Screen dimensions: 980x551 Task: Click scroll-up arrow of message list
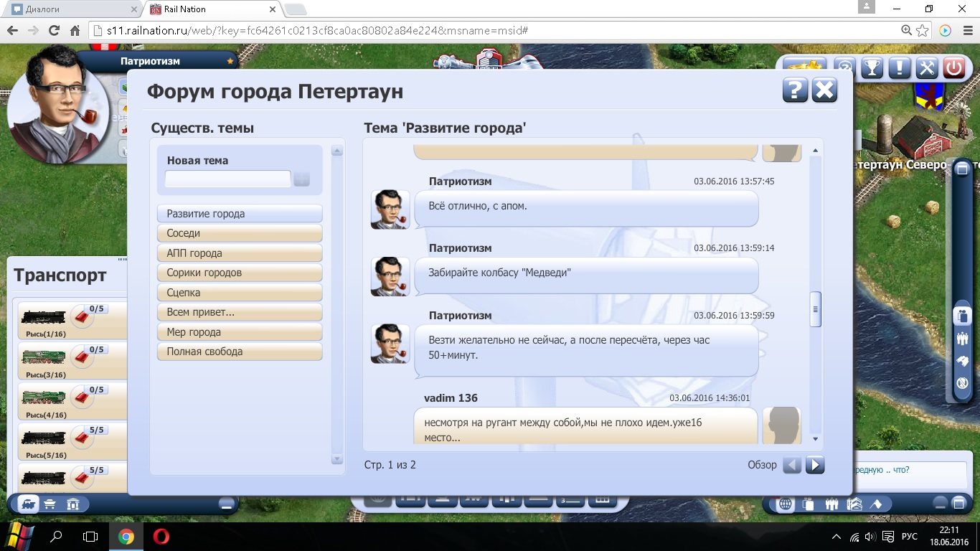point(816,151)
